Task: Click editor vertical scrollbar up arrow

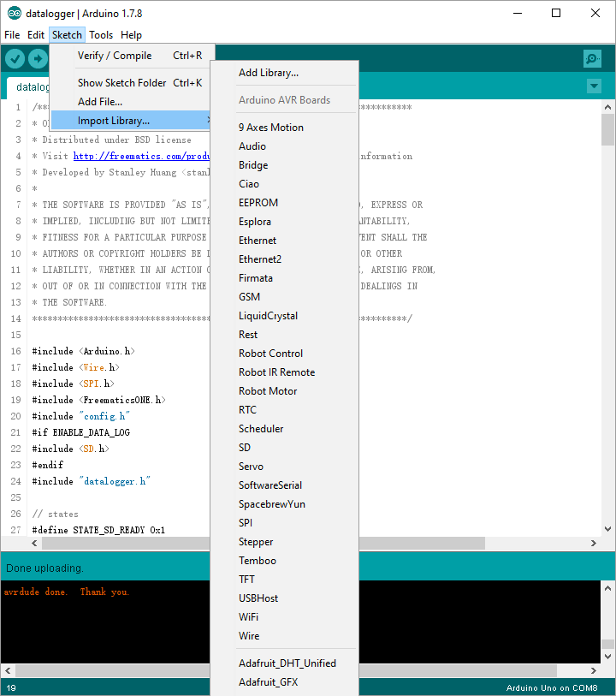Action: pos(608,107)
